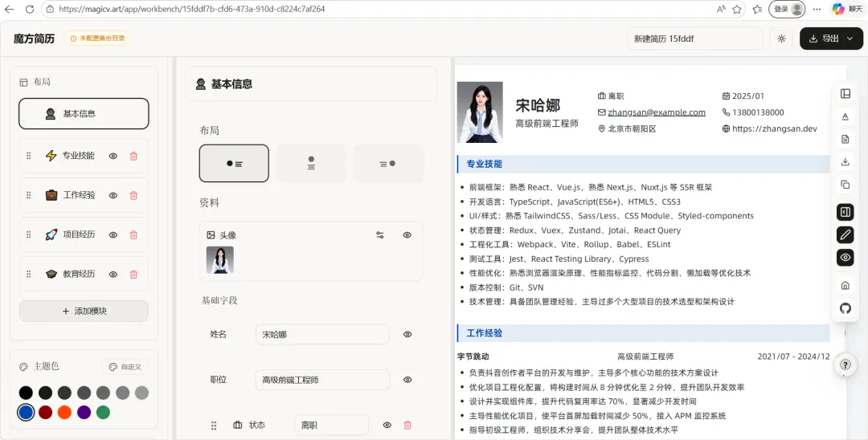Delete the 工作经验 module
Screen dimensions: 868x440
pos(133,195)
